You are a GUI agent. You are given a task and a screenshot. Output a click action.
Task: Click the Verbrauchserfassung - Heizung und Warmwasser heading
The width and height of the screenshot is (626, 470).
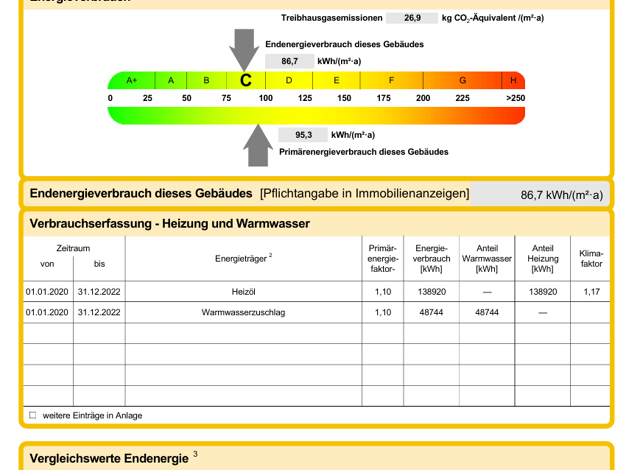[x=170, y=224]
